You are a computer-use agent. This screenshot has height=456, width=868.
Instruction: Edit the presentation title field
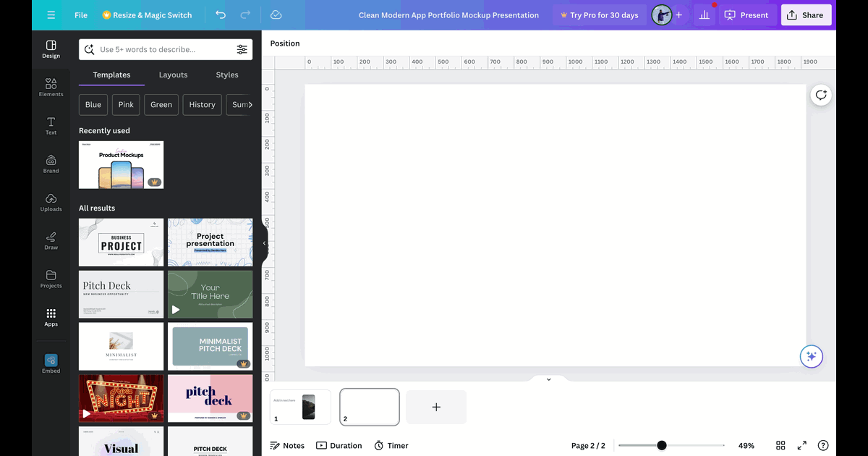[448, 15]
